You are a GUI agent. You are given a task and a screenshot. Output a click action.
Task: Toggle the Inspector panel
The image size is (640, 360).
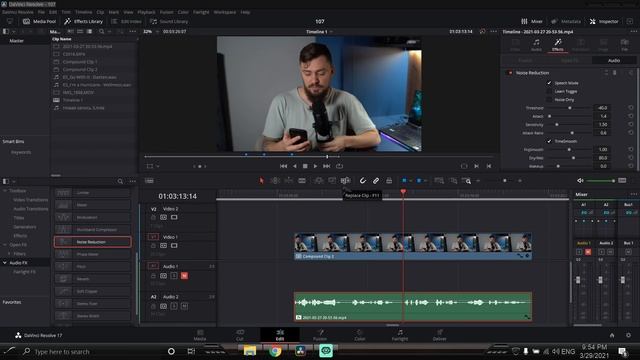point(604,21)
